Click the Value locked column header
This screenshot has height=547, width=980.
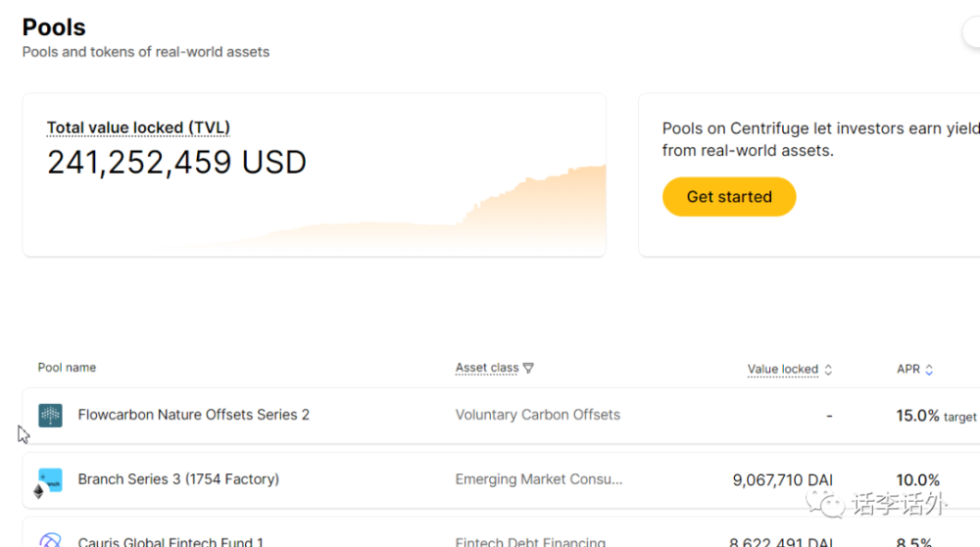click(x=782, y=370)
